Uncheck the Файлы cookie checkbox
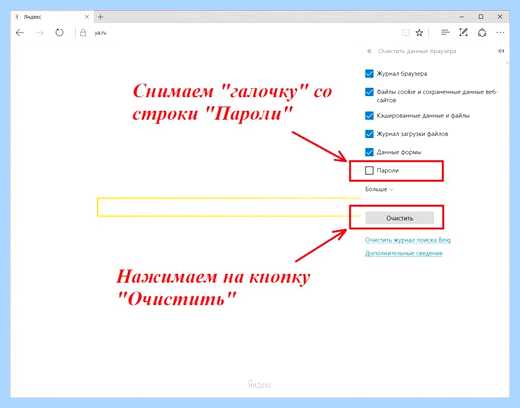The image size is (520, 408). 369,92
